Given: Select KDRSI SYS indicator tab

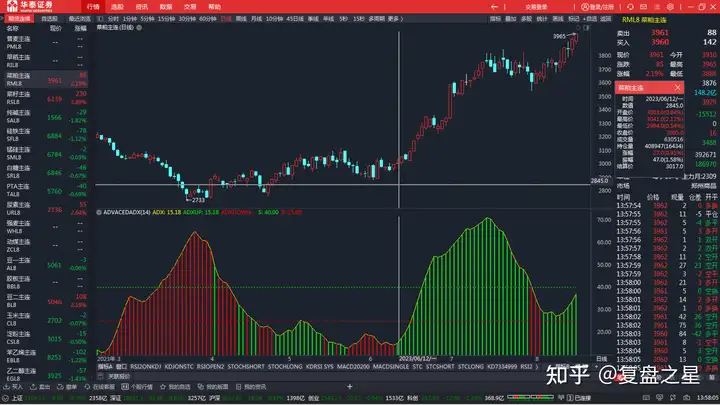Looking at the screenshot, I should (320, 367).
